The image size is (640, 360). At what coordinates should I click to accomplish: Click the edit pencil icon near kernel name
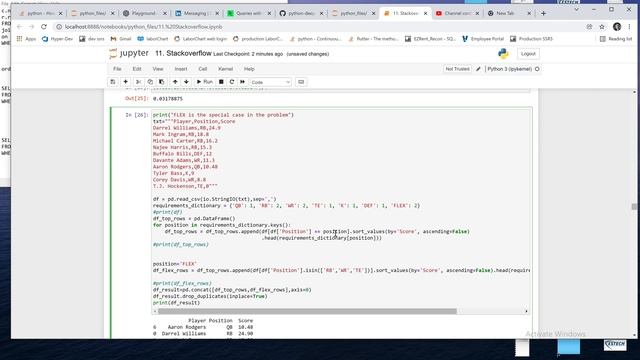(x=478, y=69)
